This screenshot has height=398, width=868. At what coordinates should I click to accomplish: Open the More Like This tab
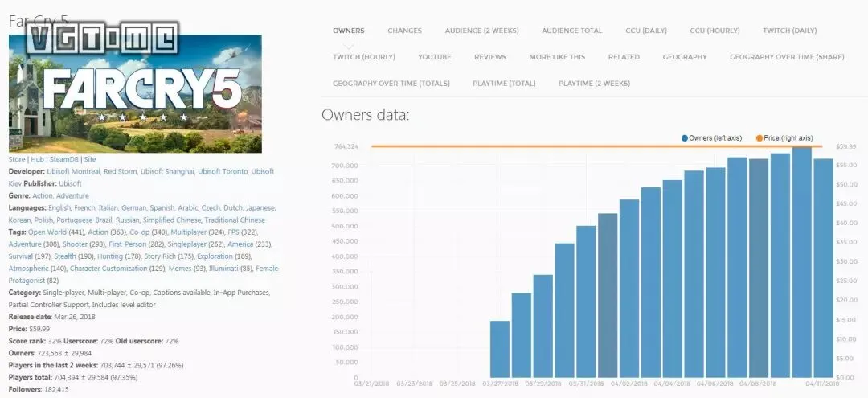coord(557,57)
